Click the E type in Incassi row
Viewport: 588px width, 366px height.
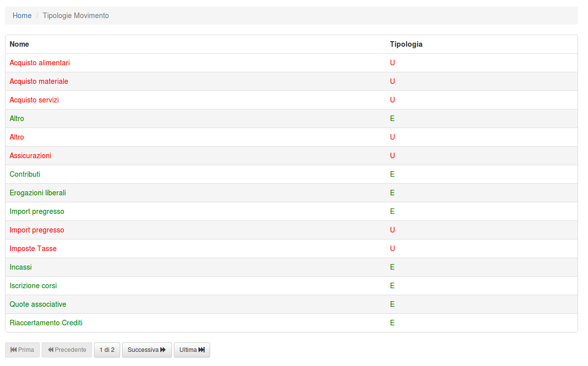tap(393, 267)
